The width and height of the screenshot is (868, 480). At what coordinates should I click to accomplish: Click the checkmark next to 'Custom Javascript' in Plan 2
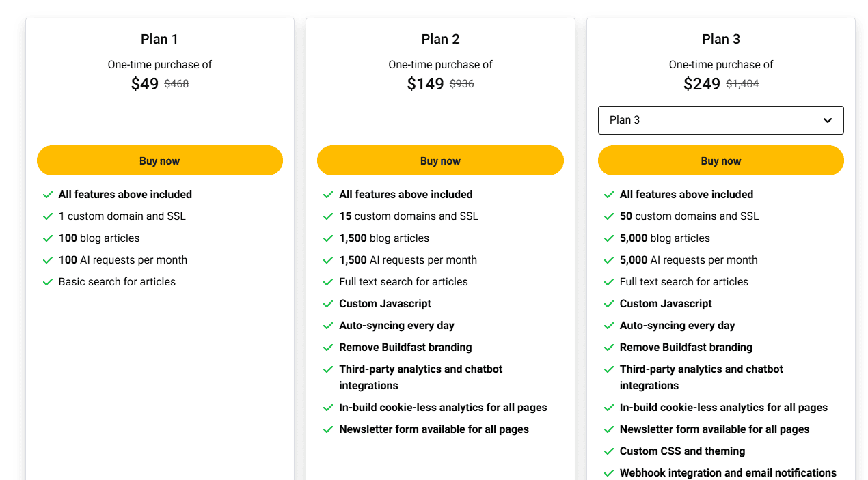coord(329,304)
